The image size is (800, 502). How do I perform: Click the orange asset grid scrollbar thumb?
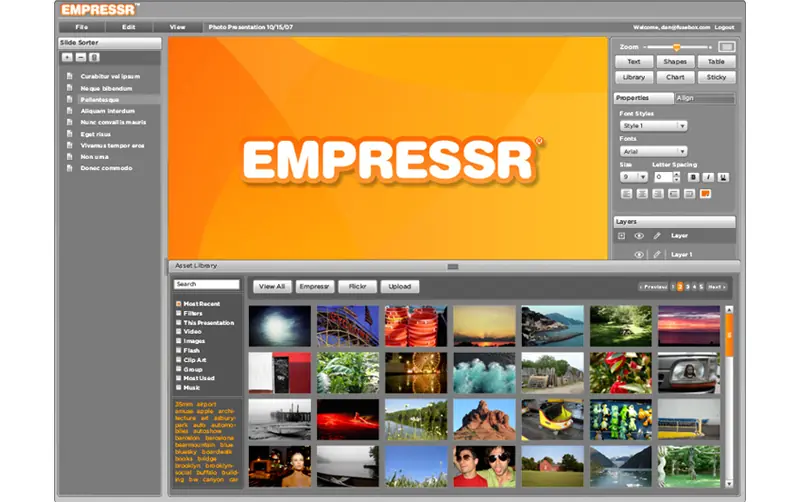pos(729,335)
